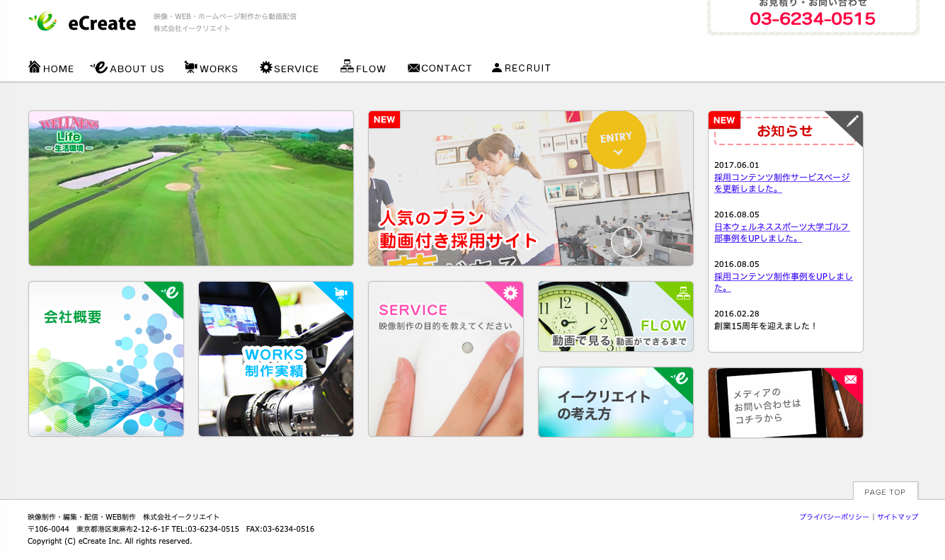Click the house icon beside HOME

[x=35, y=67]
